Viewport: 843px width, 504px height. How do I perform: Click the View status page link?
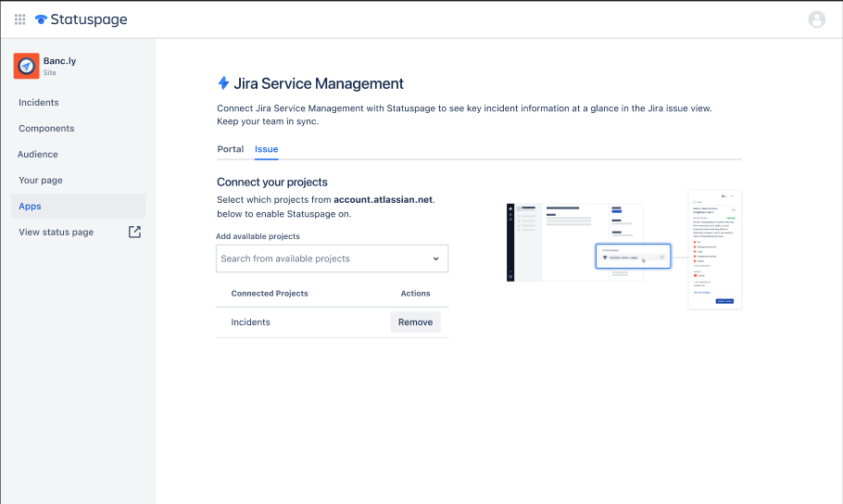pyautogui.click(x=56, y=232)
